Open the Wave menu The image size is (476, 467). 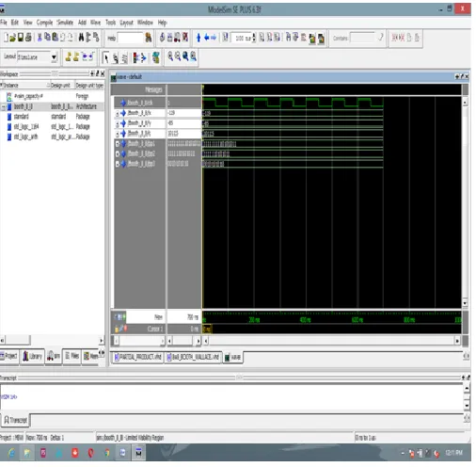coord(95,23)
